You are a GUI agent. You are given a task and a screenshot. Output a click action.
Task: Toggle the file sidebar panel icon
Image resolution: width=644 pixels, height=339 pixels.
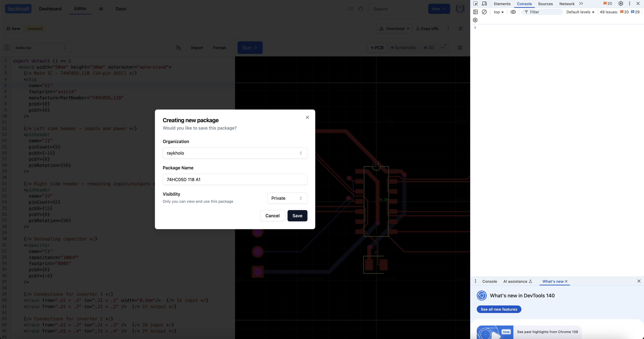[x=7, y=47]
